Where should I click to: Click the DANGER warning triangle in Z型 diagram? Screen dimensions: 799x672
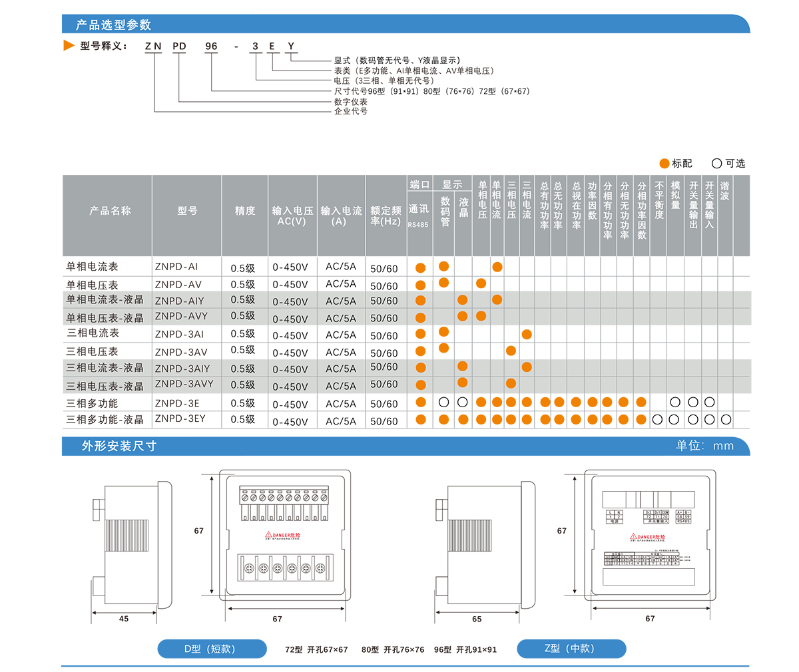(633, 536)
